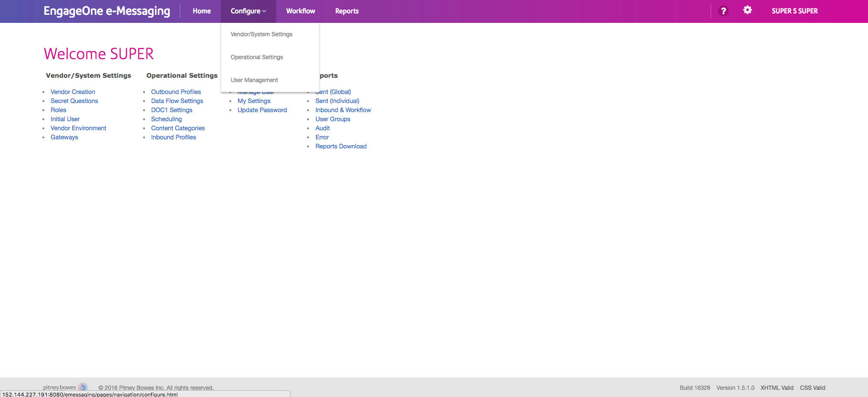
Task: Click the EngageOne e-Messaging title
Action: [107, 11]
